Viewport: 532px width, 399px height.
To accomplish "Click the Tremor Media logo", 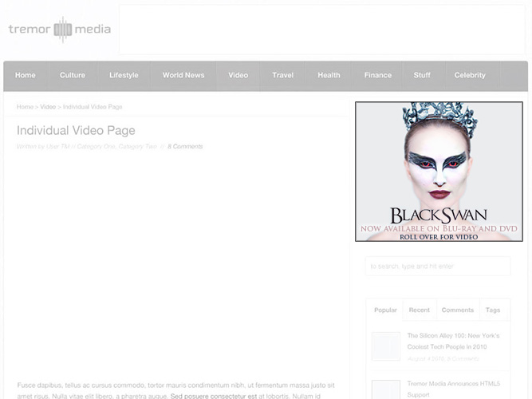I will click(x=60, y=30).
